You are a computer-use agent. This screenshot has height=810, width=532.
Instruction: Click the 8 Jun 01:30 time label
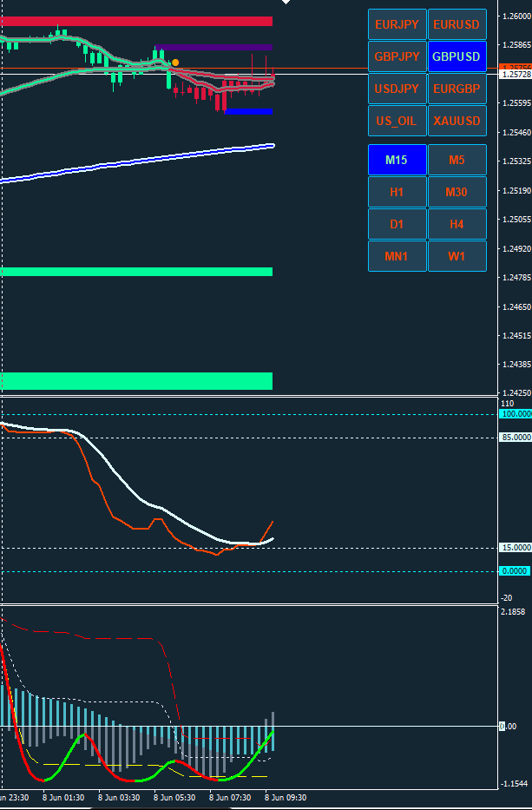click(x=63, y=798)
